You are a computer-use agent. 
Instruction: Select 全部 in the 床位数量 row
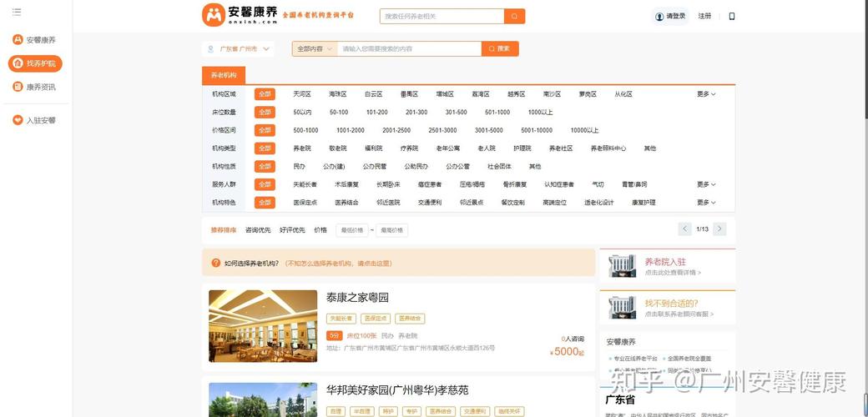265,113
